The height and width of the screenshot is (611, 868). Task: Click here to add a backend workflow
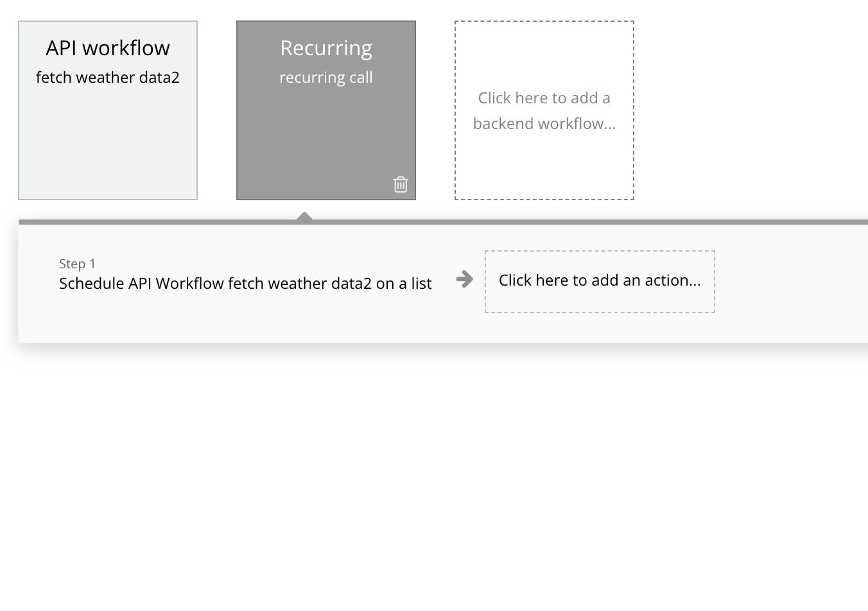544,110
